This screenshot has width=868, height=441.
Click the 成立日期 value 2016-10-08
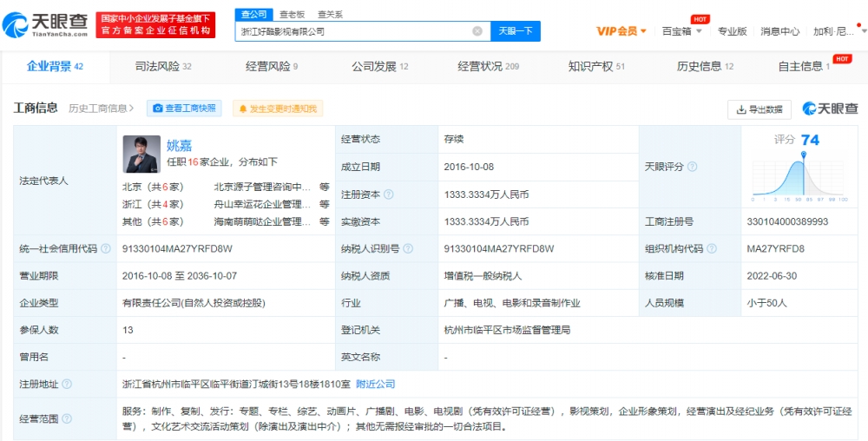(469, 167)
